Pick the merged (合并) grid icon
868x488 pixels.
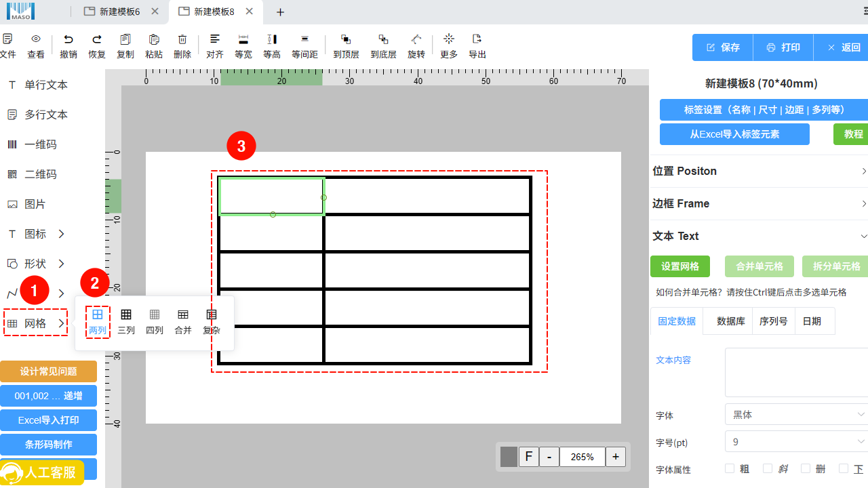[183, 315]
